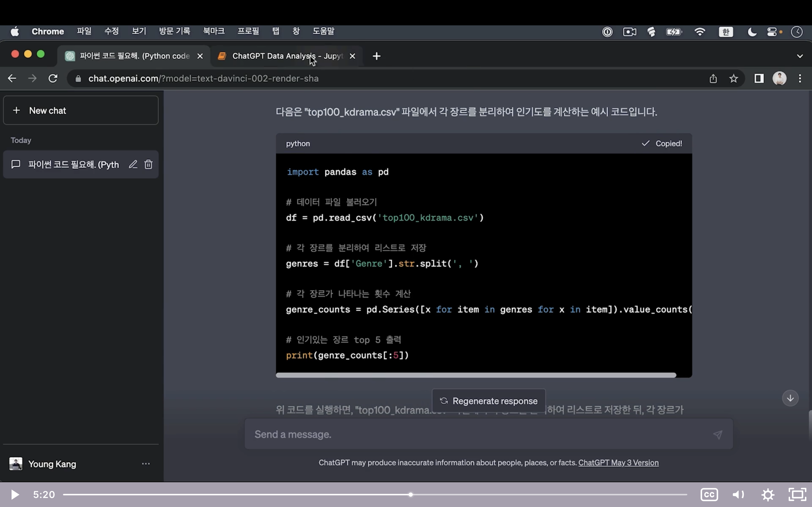The width and height of the screenshot is (812, 507).
Task: Click the scroll-to-bottom arrow icon
Action: tap(791, 398)
